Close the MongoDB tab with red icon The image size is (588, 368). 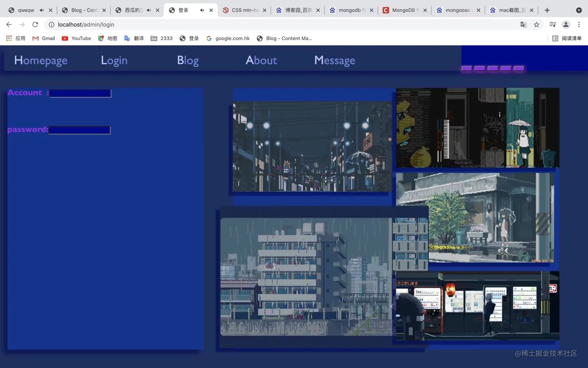tap(425, 10)
